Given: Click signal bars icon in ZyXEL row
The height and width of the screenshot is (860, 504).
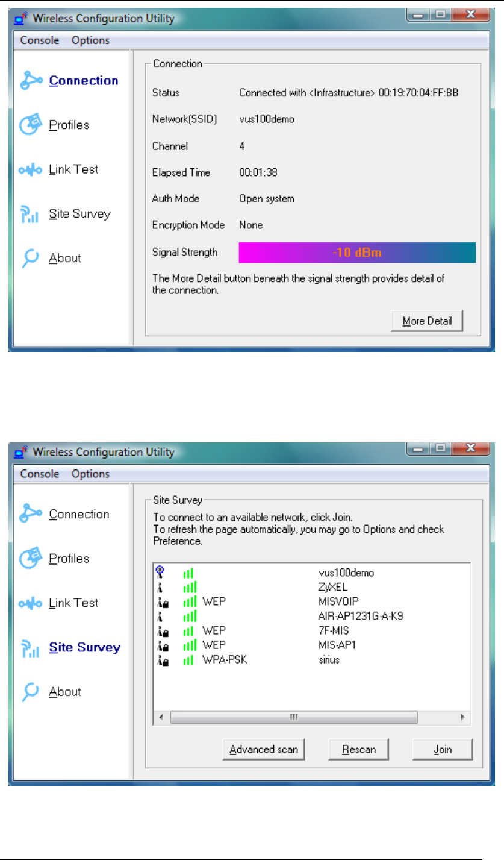Looking at the screenshot, I should click(190, 586).
